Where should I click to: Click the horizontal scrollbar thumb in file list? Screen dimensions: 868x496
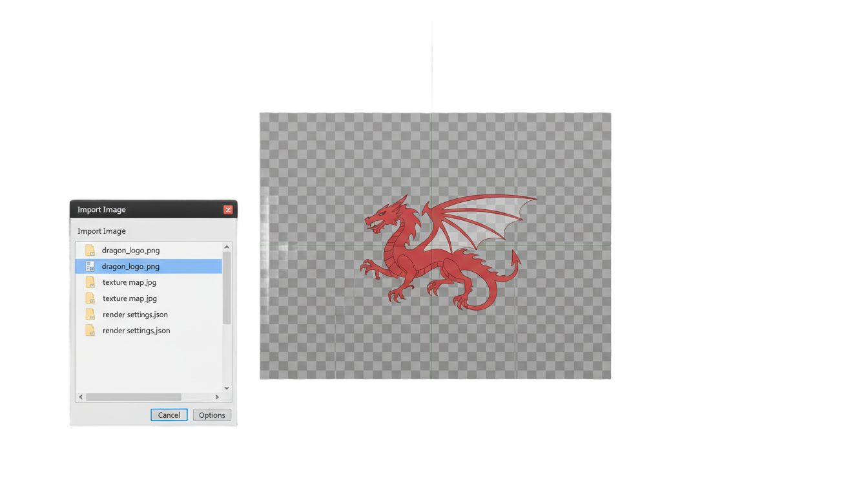[x=134, y=397]
